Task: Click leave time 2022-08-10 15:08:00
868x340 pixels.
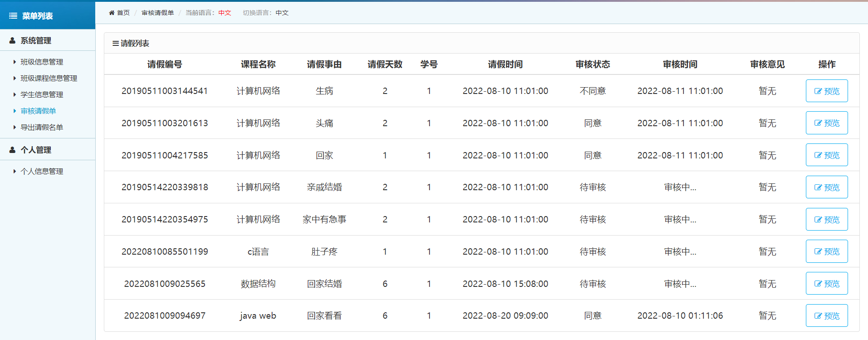Action: [505, 284]
